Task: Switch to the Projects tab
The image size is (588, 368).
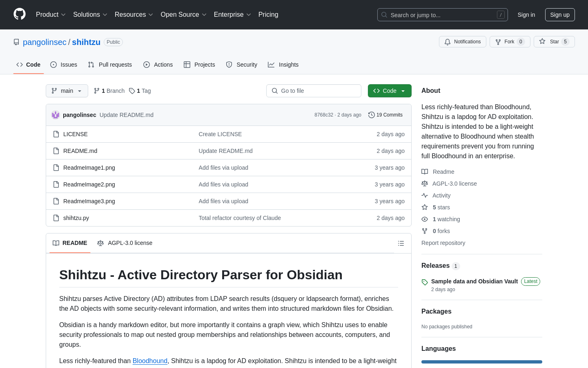Action: [x=199, y=65]
